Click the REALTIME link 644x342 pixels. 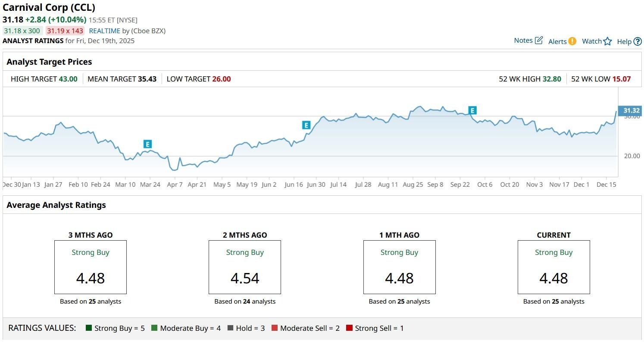[x=105, y=31]
